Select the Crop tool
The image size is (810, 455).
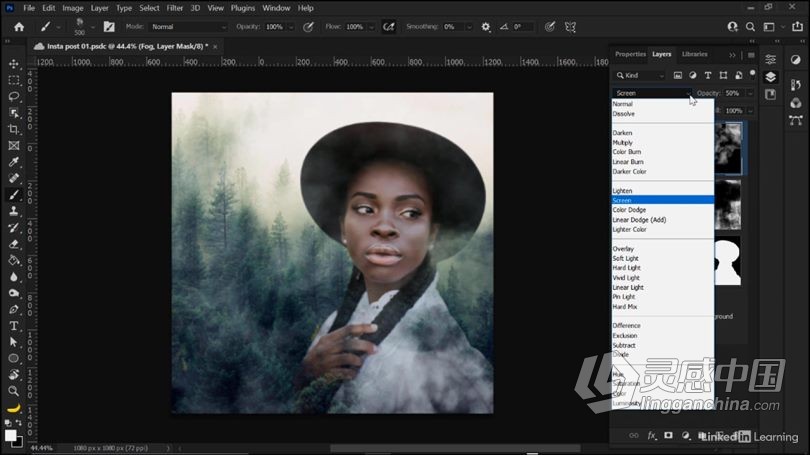tap(14, 129)
